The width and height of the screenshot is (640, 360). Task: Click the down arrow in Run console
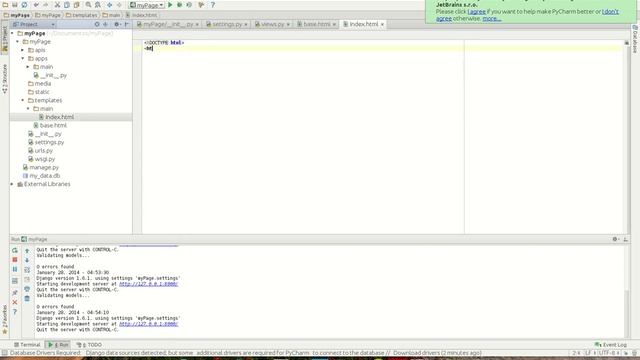coord(27,260)
